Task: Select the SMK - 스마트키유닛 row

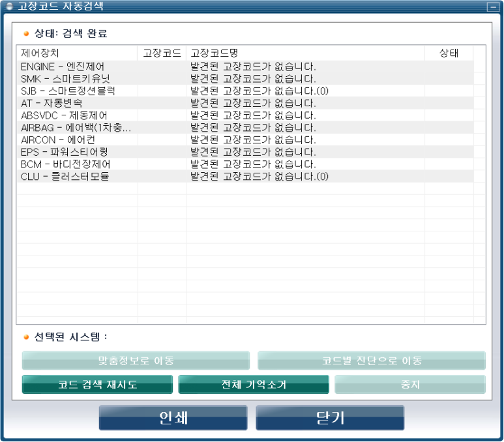Action: (x=245, y=79)
